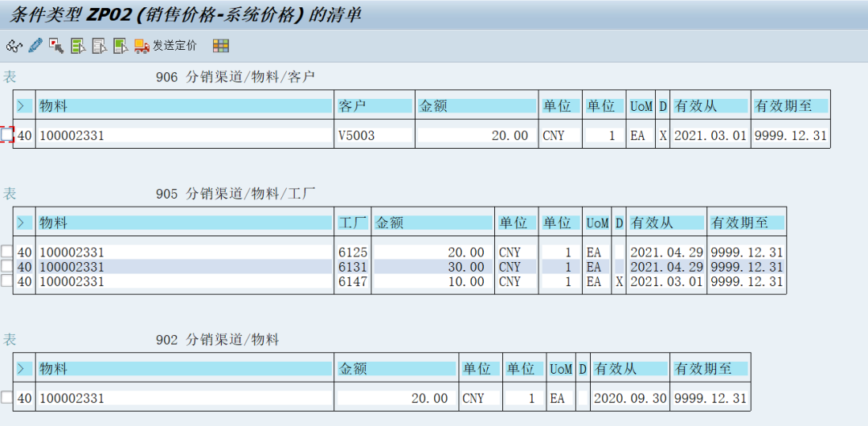The width and height of the screenshot is (868, 426).
Task: Click the 表 label beside table 906
Action: click(x=10, y=77)
